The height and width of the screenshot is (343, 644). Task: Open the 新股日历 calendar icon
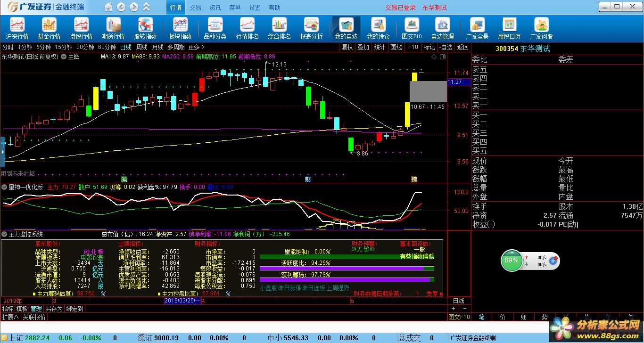tap(509, 28)
